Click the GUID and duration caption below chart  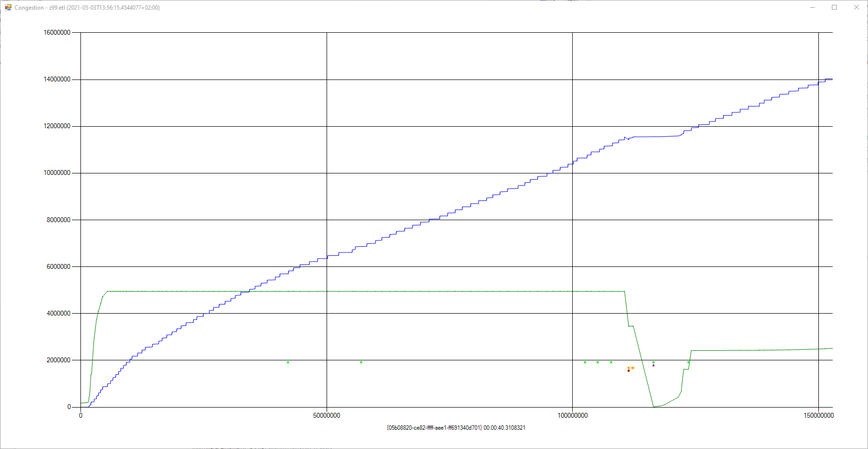[x=456, y=428]
